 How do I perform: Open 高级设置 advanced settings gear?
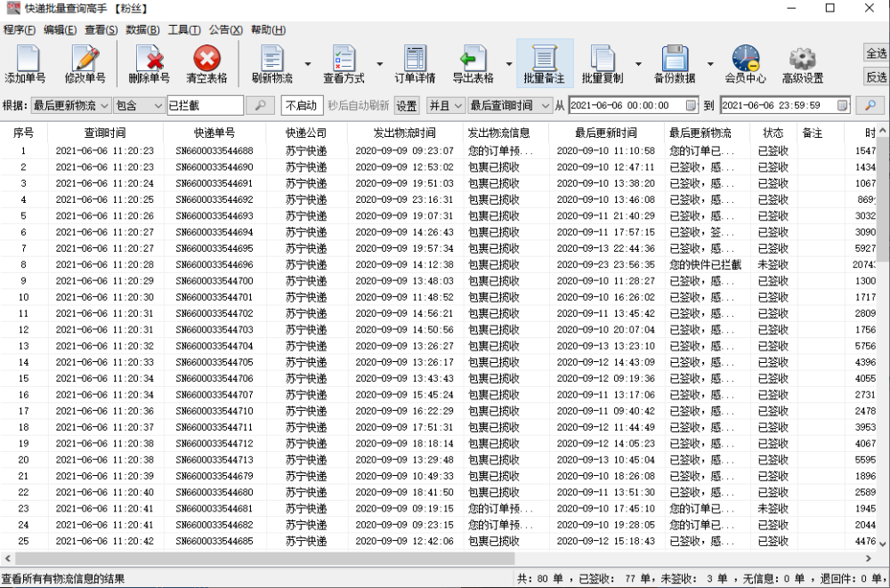803,63
